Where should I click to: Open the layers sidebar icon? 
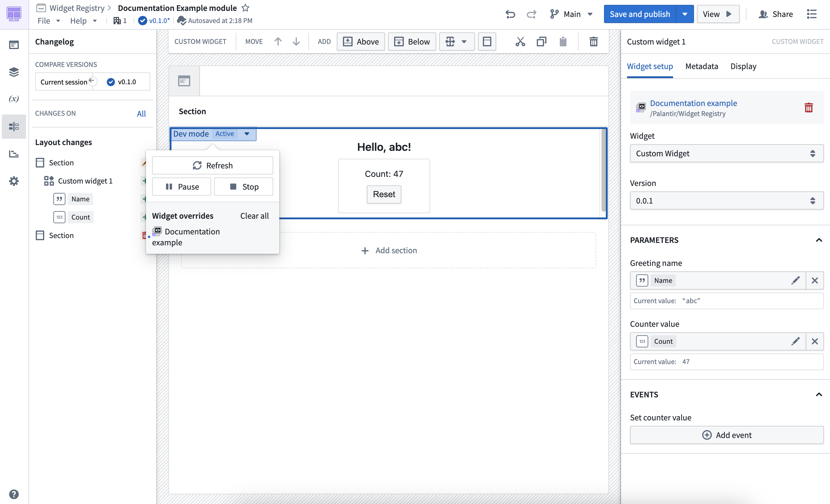pos(14,72)
